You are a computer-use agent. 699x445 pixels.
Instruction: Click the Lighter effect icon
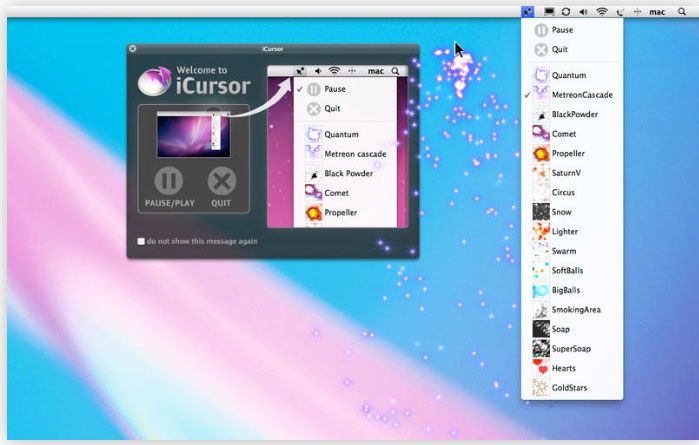[541, 232]
